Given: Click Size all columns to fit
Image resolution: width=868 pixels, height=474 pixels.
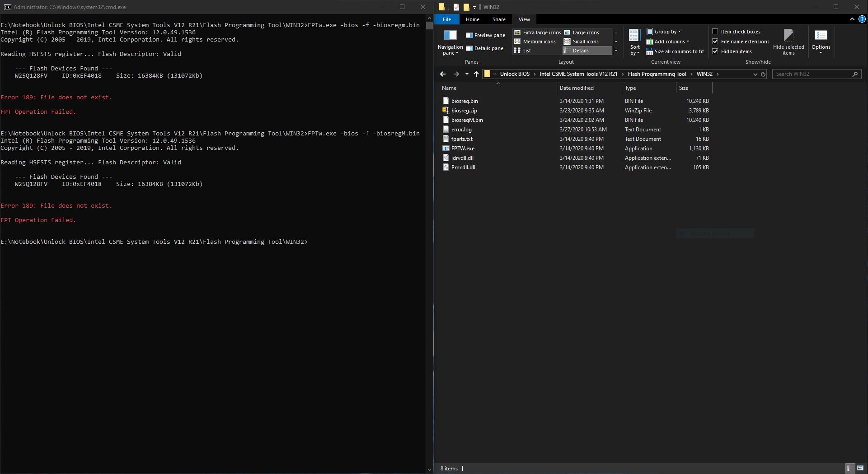Looking at the screenshot, I should [x=675, y=51].
